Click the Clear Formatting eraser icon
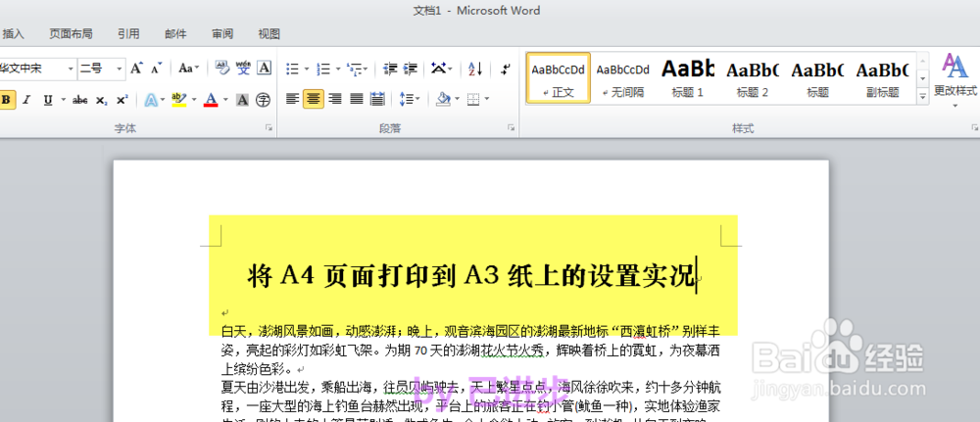Screen dimensions: 980x422 tap(221, 69)
